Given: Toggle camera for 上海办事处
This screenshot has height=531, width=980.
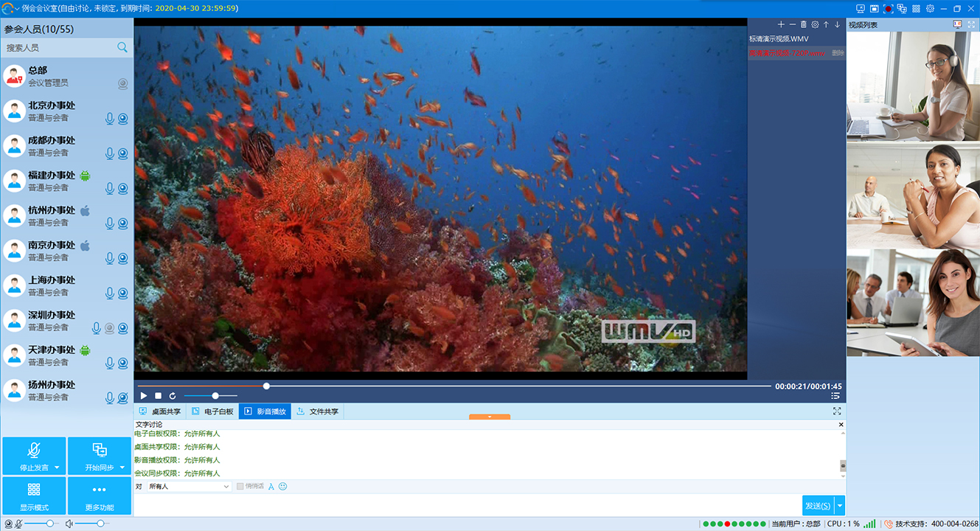Looking at the screenshot, I should coord(123,294).
